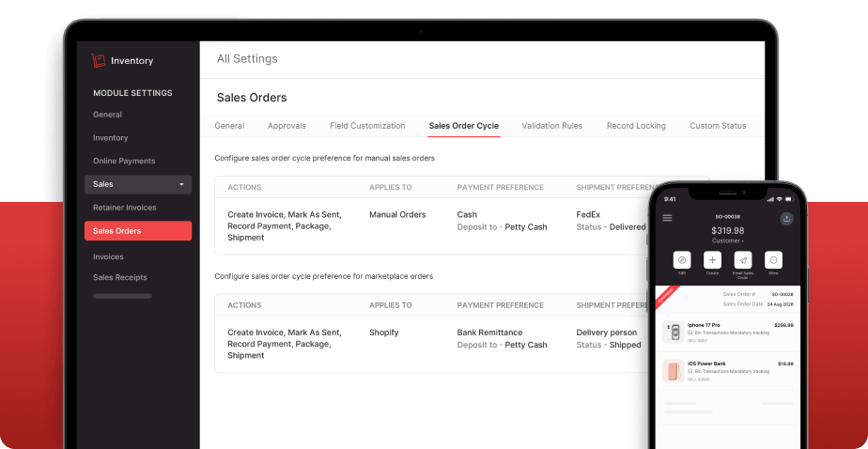This screenshot has height=449, width=868.
Task: Tap the 24 Aug 2026 order date
Action: point(780,304)
